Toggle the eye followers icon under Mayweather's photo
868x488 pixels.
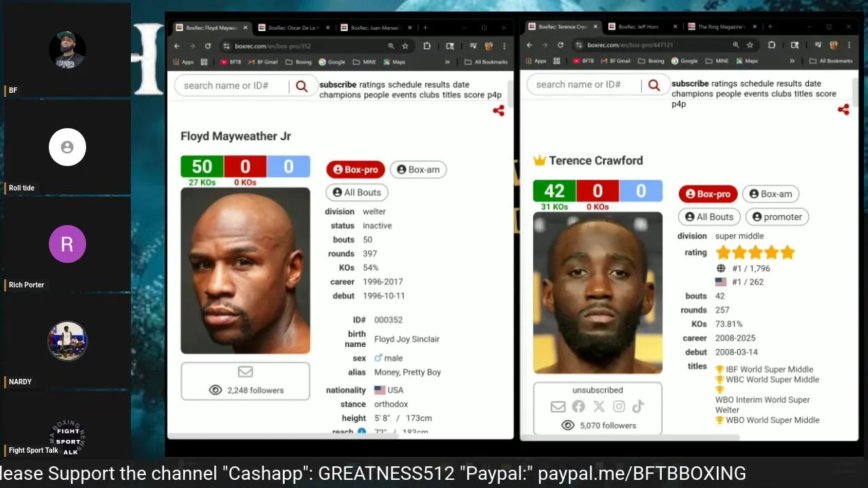tap(216, 390)
